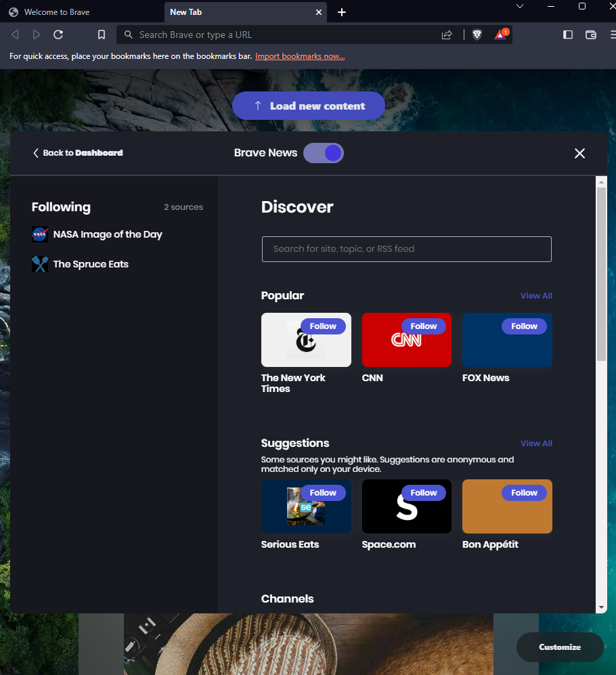The height and width of the screenshot is (675, 616).
Task: Open the Brave Wallet icon
Action: coord(590,35)
